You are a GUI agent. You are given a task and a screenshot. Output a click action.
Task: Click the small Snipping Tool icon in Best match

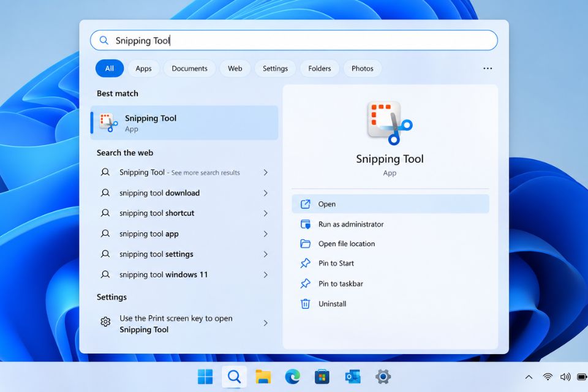click(x=108, y=123)
